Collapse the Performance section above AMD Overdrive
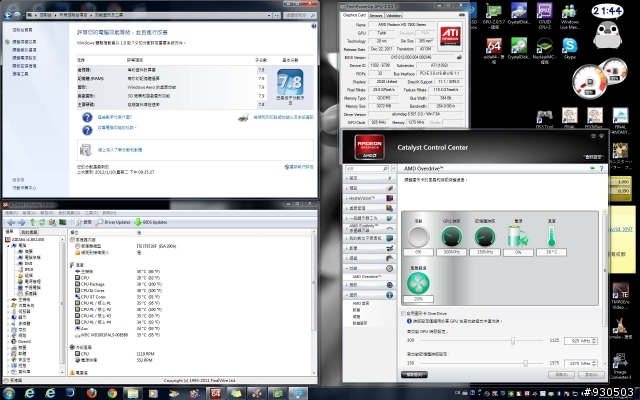Viewport: 640px width, 400px height. tap(369, 268)
